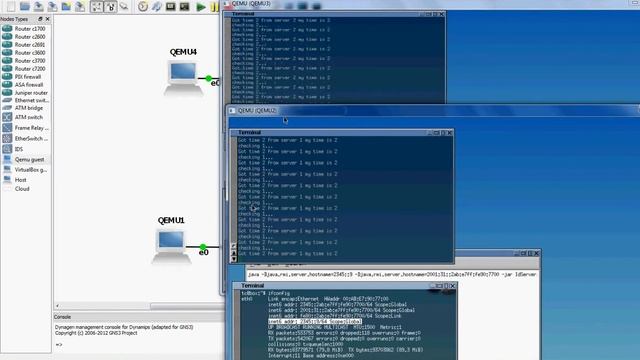Click the Save project toolbar icon
Screen dimensions: 640x360
pos(38,7)
